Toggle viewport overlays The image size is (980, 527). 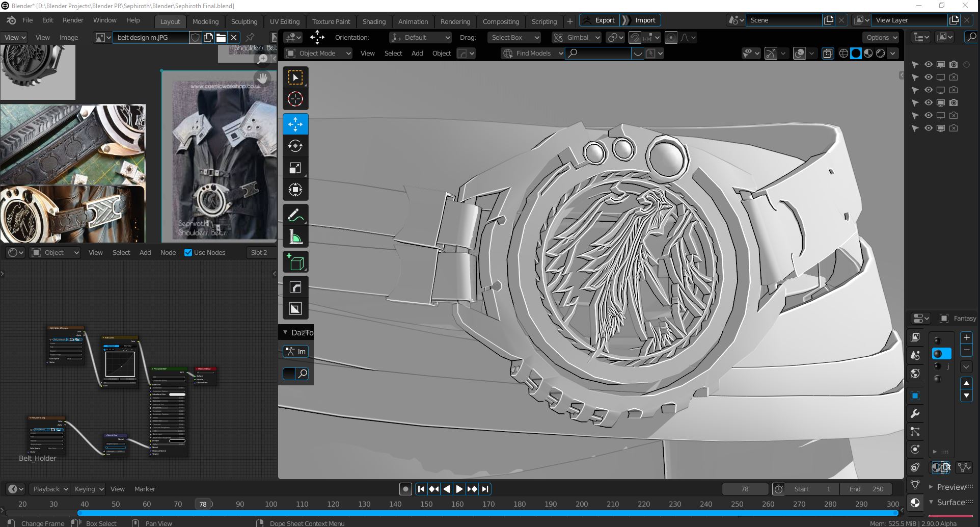point(800,53)
